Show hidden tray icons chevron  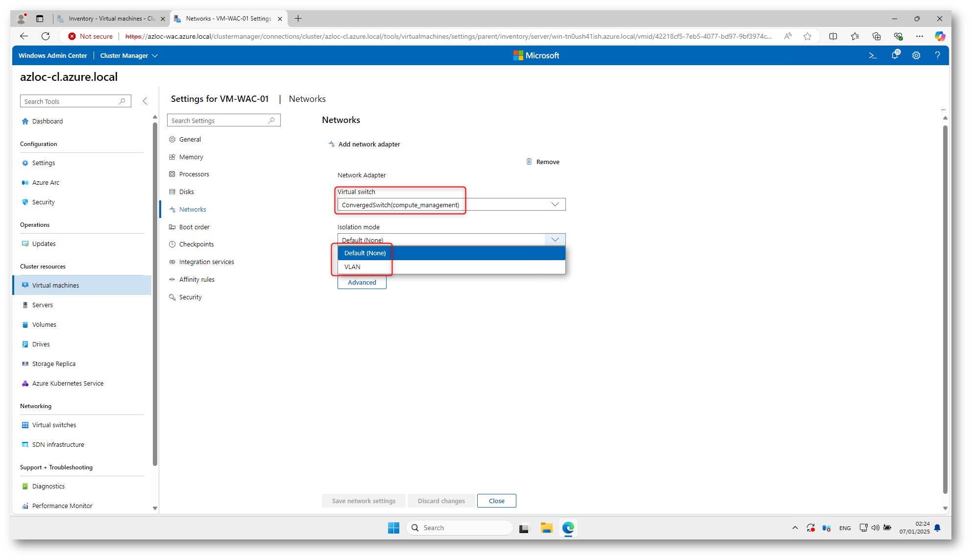[795, 528]
